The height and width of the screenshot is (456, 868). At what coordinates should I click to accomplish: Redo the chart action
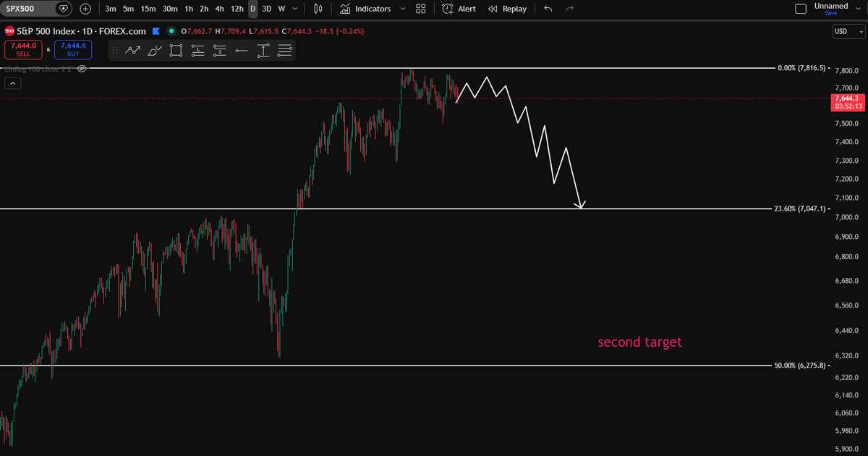pyautogui.click(x=570, y=9)
